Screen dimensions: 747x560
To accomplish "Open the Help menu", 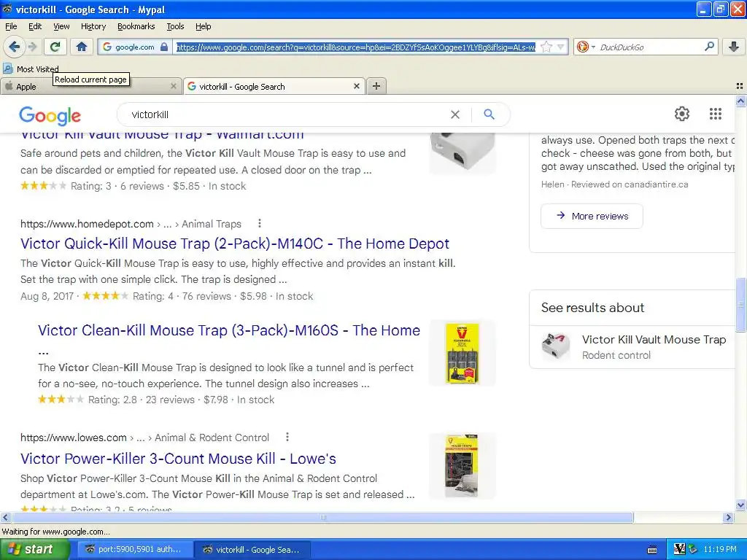I will (203, 26).
